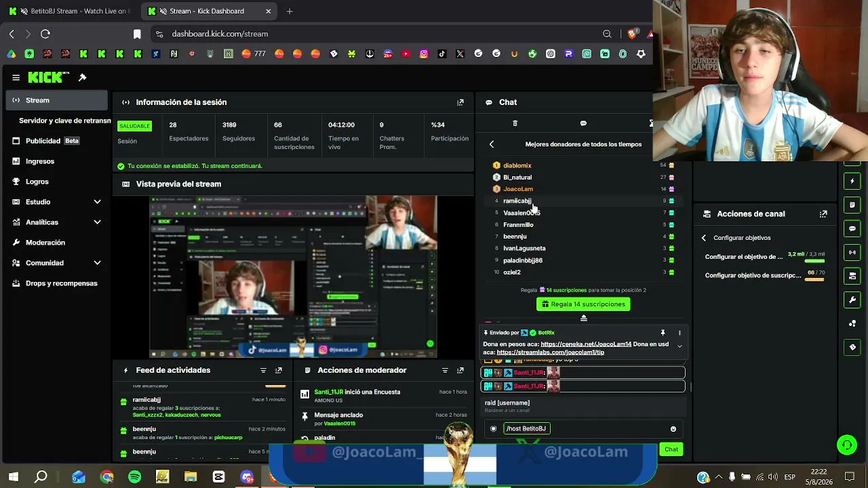Open the YouTube bookmark
The image size is (868, 488).
click(x=406, y=54)
